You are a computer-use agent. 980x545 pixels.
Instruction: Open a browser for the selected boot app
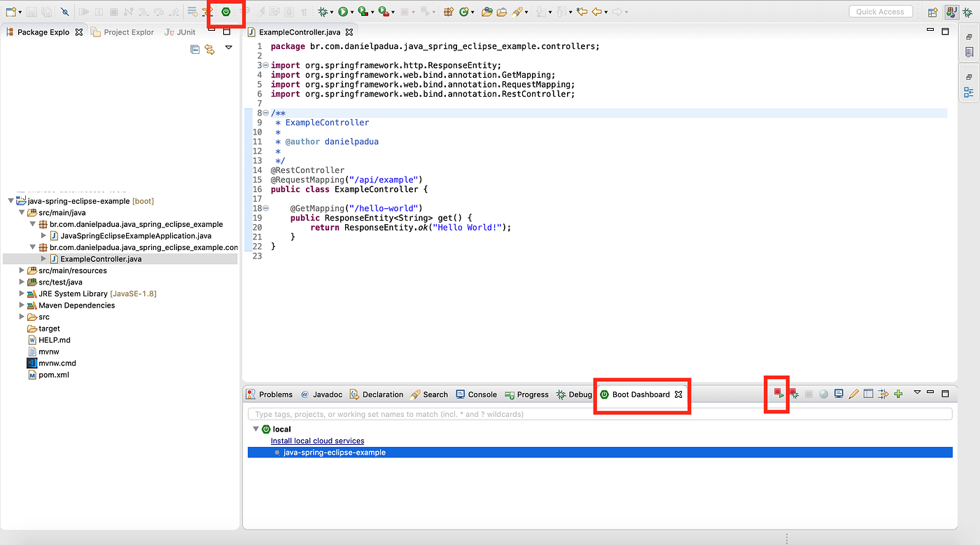824,394
